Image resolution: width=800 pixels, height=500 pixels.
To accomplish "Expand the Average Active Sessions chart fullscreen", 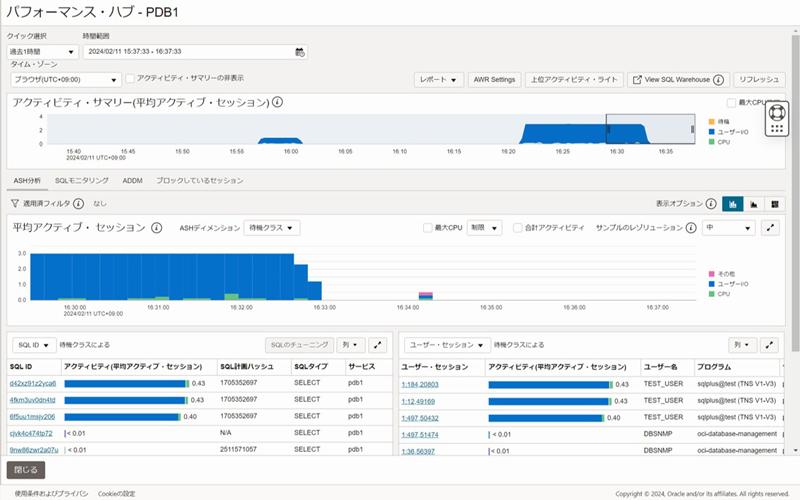I will [770, 228].
